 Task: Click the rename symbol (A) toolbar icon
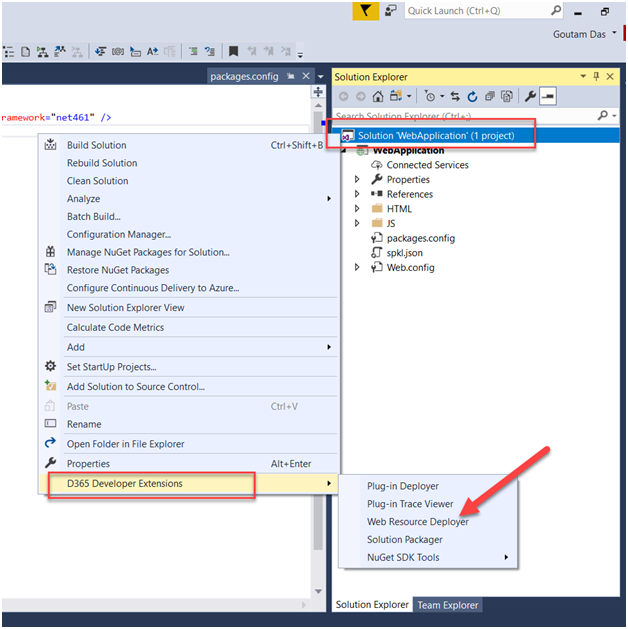click(152, 51)
